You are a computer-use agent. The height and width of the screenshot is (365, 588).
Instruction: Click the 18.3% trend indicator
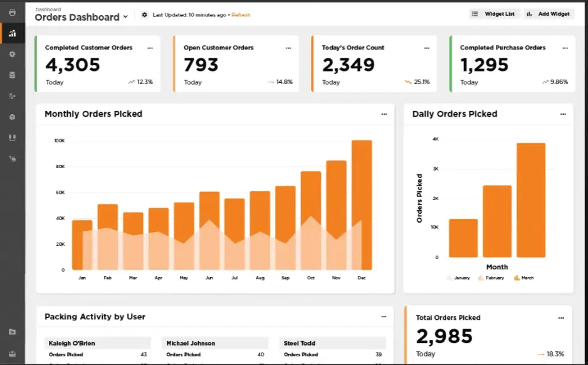(x=551, y=354)
